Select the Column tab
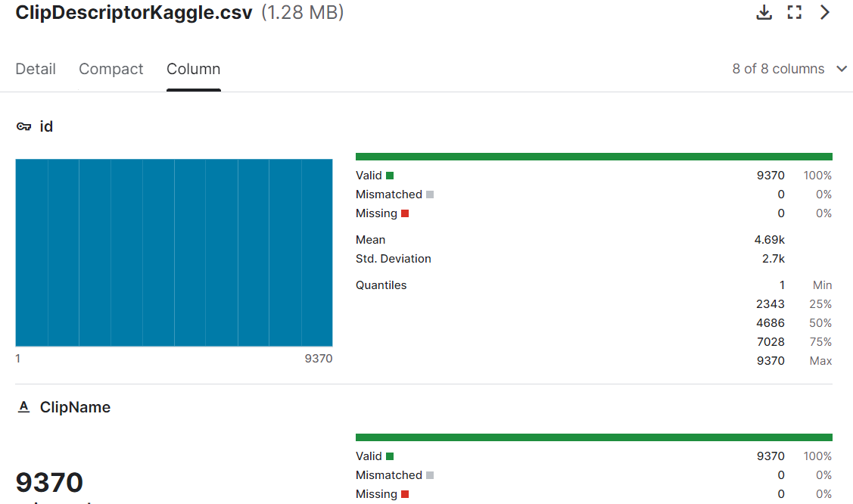The image size is (853, 504). [194, 69]
